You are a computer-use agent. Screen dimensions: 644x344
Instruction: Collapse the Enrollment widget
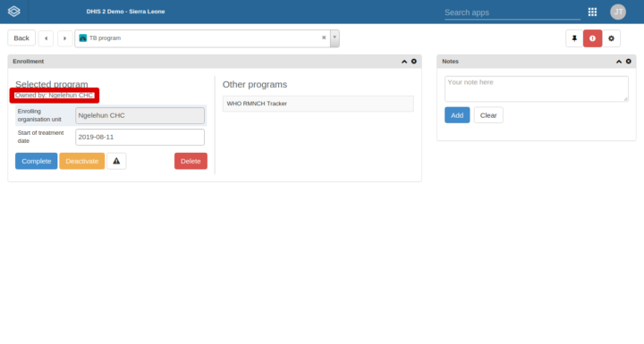404,62
